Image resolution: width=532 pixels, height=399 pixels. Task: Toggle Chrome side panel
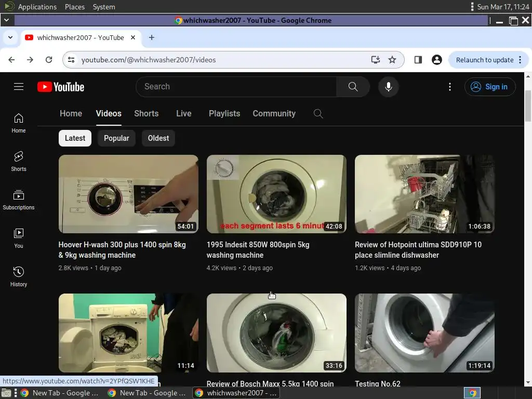click(418, 60)
